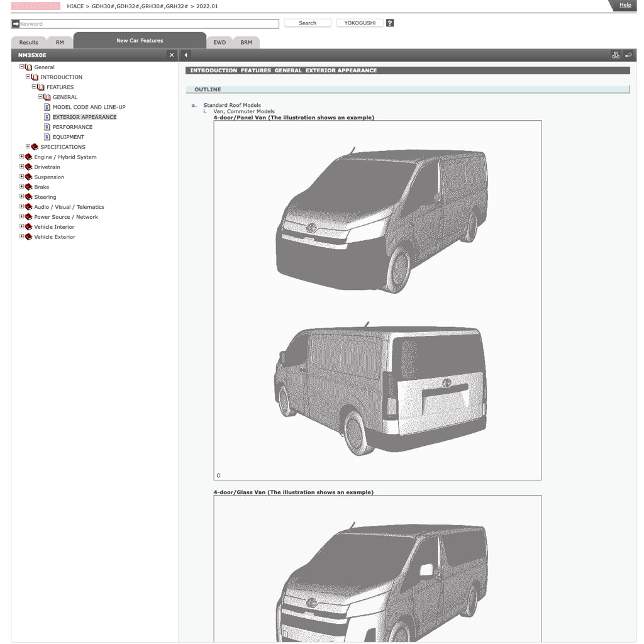This screenshot has height=644, width=644.
Task: Click the red book icon beside Vehicle Exterior
Action: pyautogui.click(x=28, y=236)
